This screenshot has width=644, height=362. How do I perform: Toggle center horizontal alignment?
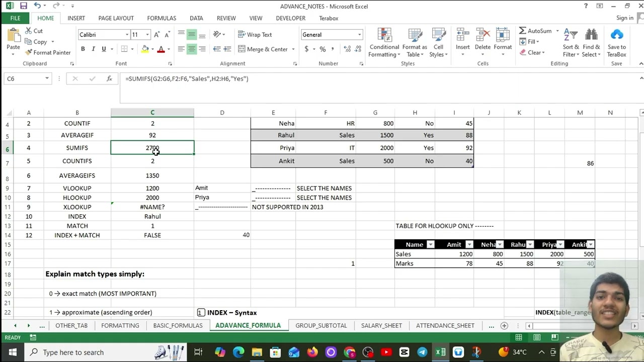point(192,49)
